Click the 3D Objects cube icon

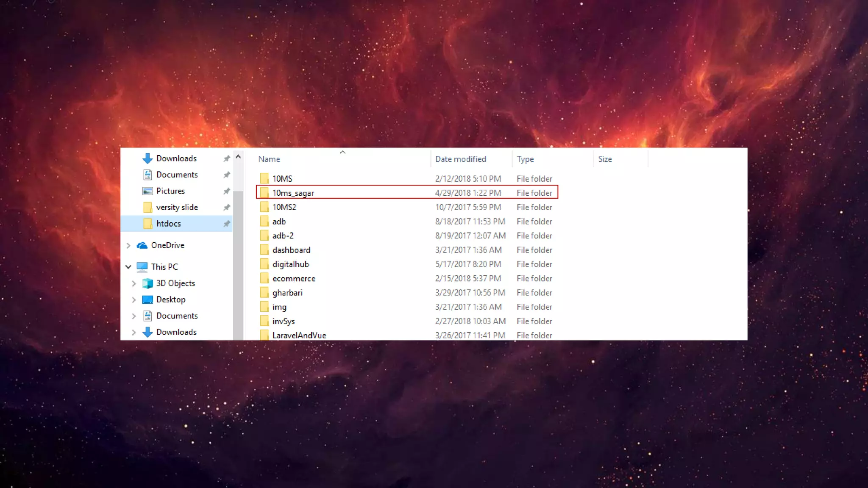(147, 283)
